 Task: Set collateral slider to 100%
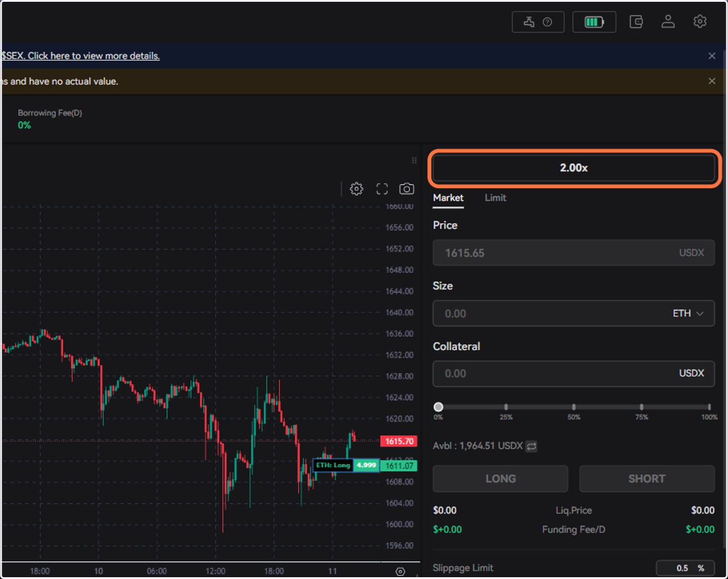pos(709,407)
